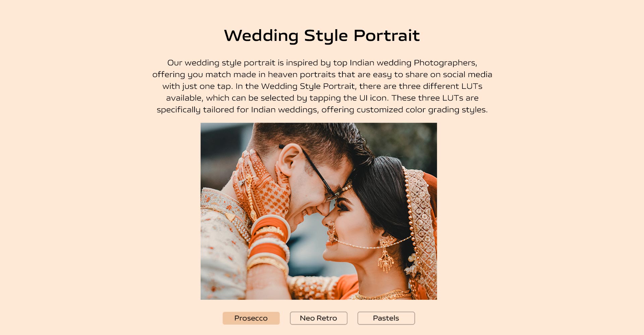Image resolution: width=644 pixels, height=335 pixels.
Task: Choose the Pastels color grading option
Action: point(386,318)
